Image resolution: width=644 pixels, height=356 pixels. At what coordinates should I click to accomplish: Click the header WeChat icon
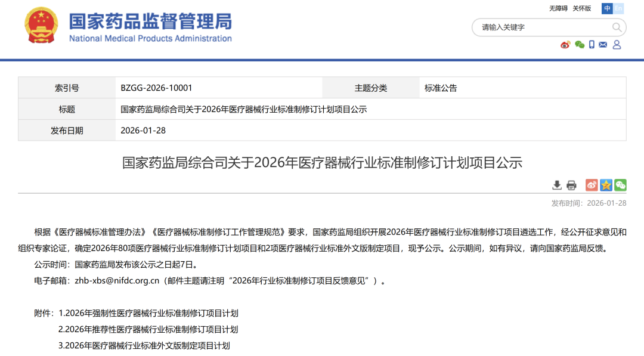point(579,45)
